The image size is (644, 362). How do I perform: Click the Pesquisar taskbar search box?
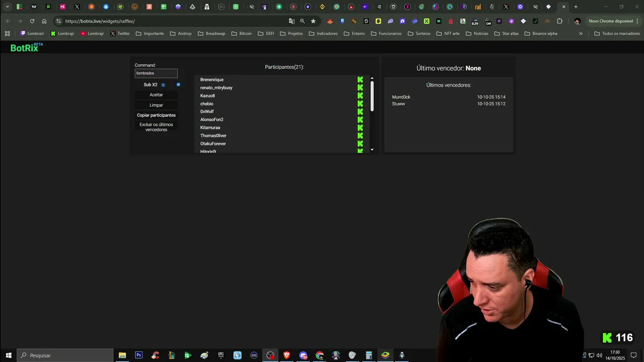[65, 355]
